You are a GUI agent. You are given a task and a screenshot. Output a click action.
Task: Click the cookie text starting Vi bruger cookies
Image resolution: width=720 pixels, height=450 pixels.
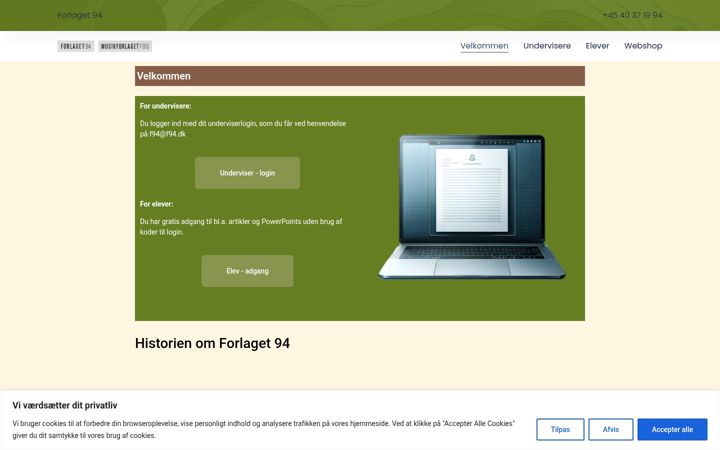tap(264, 429)
